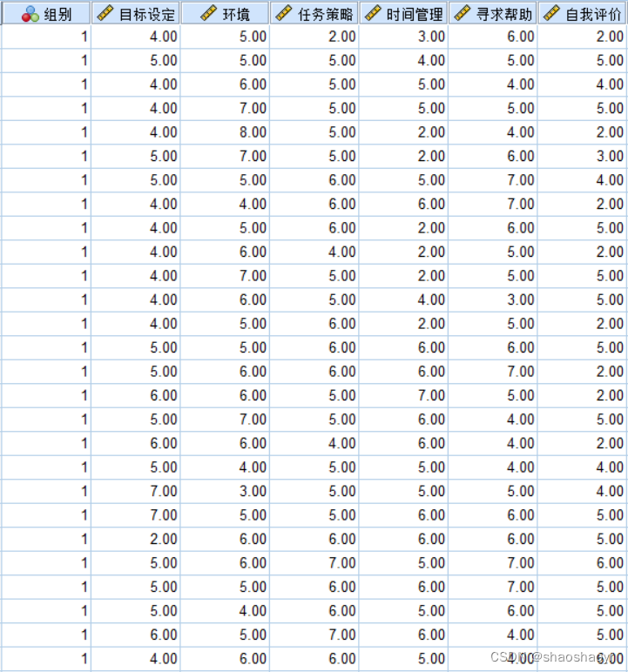Click the nominal icon beside 组别 header
This screenshot has height=672, width=628.
coord(30,14)
